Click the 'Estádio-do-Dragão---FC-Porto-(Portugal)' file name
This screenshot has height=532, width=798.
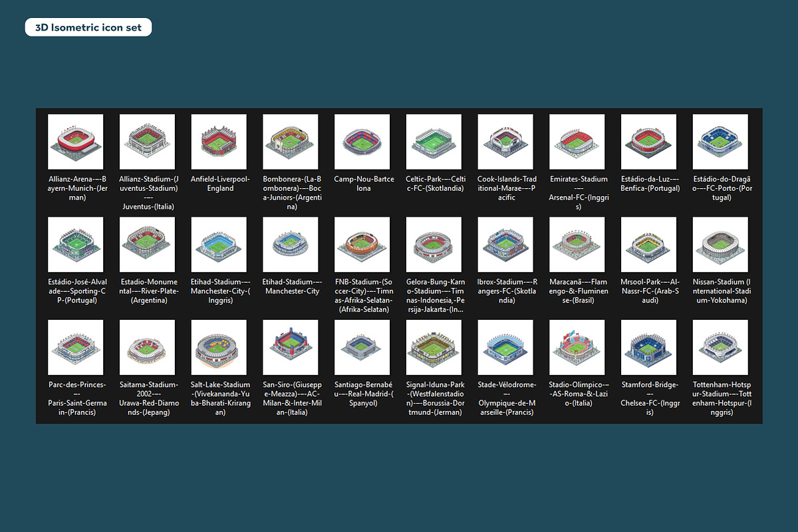721,188
